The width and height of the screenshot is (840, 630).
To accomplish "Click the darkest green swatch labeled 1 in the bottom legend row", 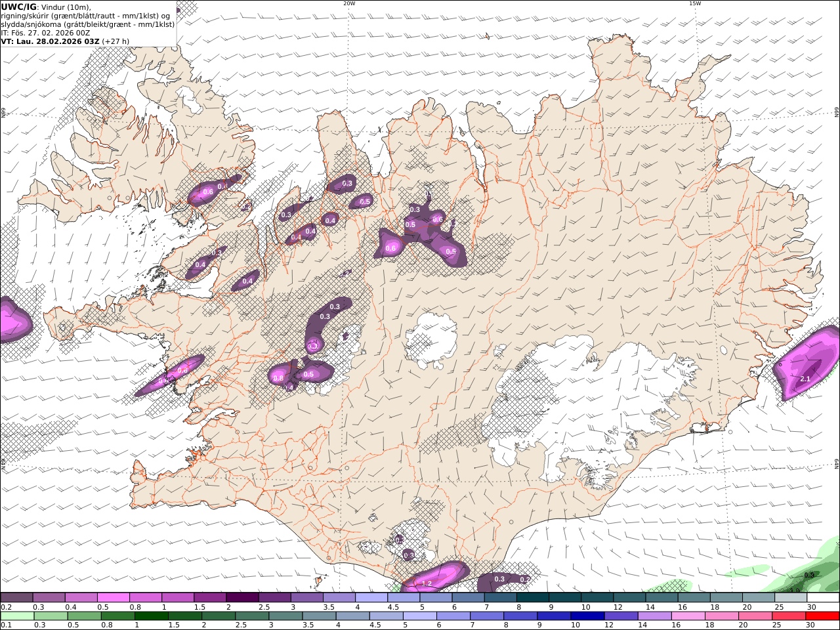I will pos(152,616).
